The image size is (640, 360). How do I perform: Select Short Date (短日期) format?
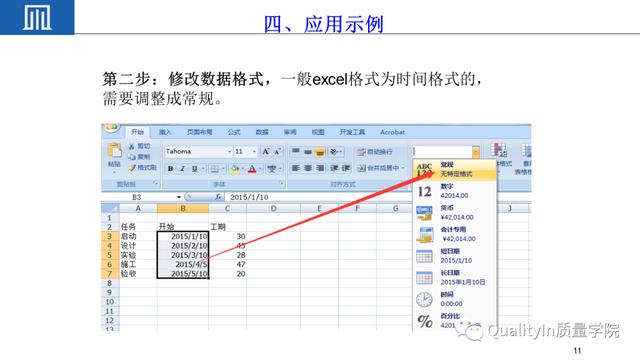pyautogui.click(x=455, y=256)
